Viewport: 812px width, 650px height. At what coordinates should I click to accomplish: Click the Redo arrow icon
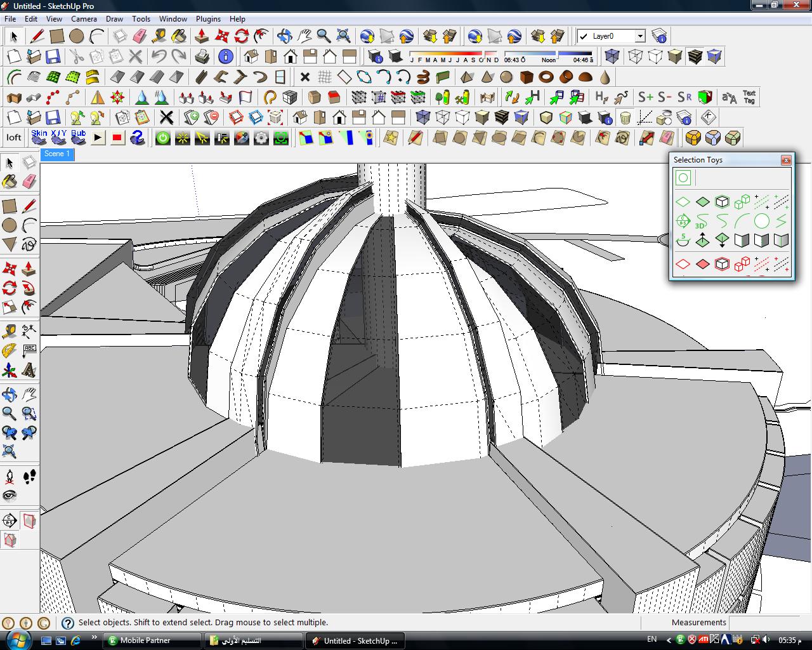pos(179,56)
